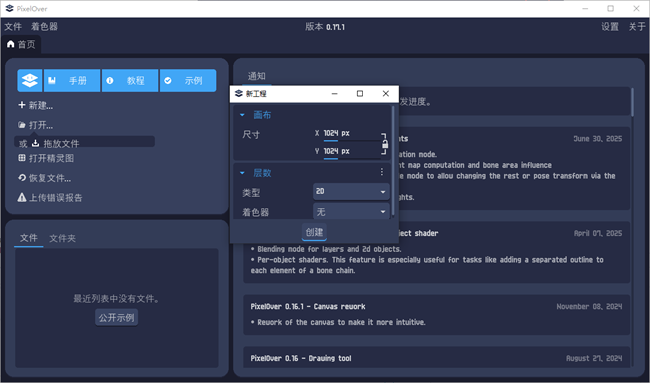Screen dimensions: 650x383
Task: Click 上传错误报告 upload error report
Action: (x=50, y=197)
